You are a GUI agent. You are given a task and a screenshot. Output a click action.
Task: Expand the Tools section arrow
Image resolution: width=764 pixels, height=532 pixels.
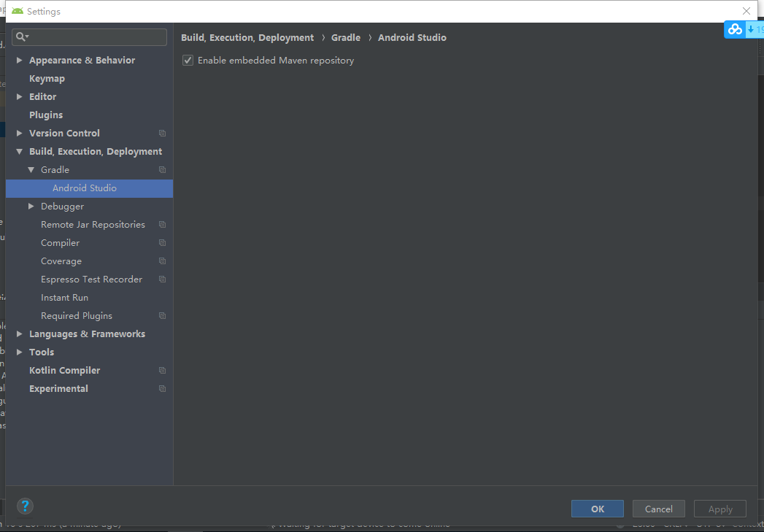pos(20,352)
